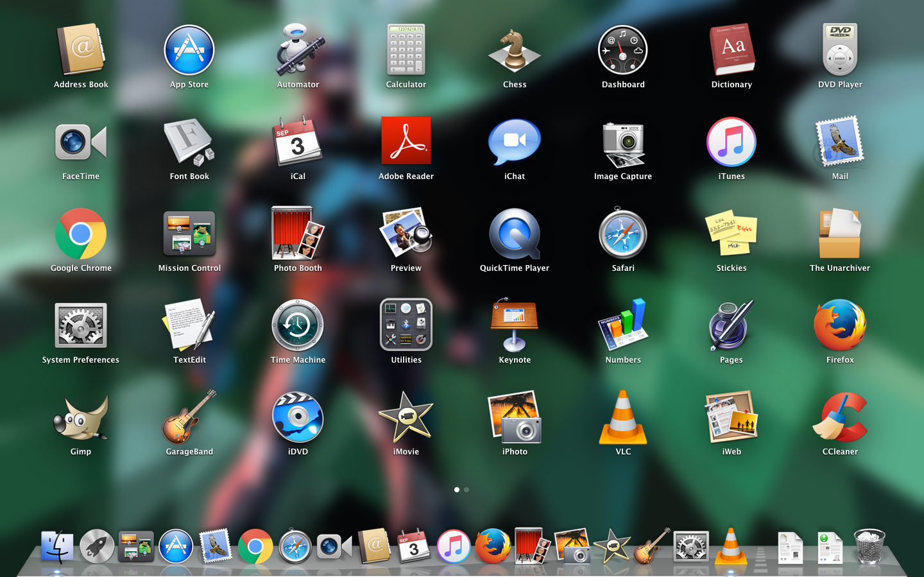This screenshot has height=577, width=924.
Task: Open the Dictionary app
Action: point(732,50)
